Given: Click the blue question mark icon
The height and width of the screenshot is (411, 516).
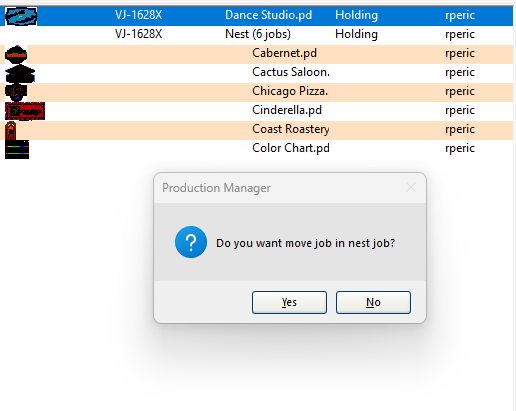Looking at the screenshot, I should pos(191,242).
